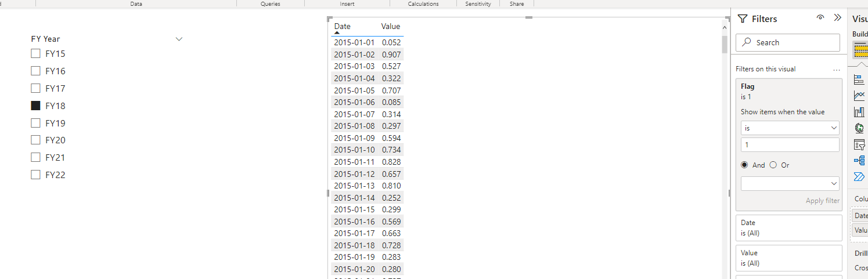The image size is (868, 279).
Task: Select the map visual icon
Action: pyautogui.click(x=859, y=128)
